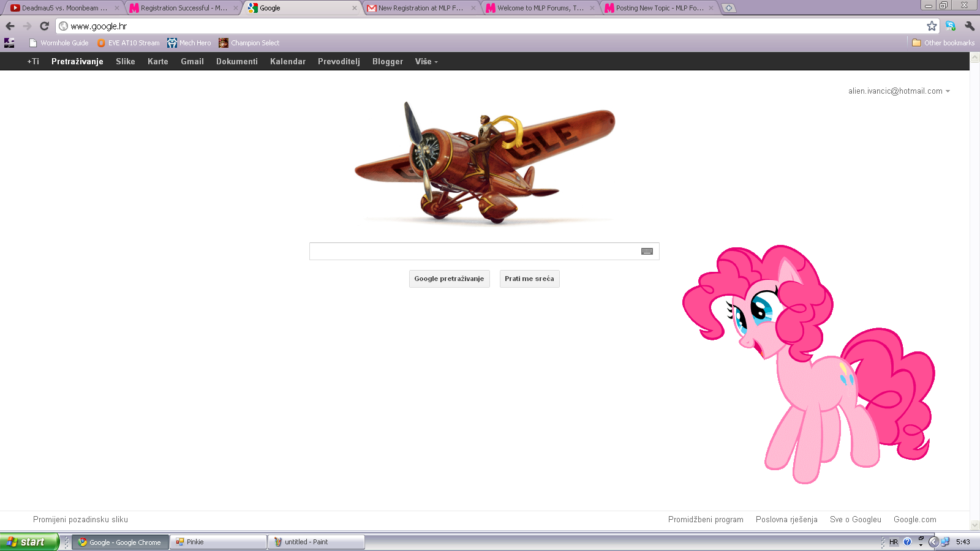This screenshot has width=980, height=551.
Task: Click the Promijeni pozadinsku sliku link
Action: coord(80,520)
